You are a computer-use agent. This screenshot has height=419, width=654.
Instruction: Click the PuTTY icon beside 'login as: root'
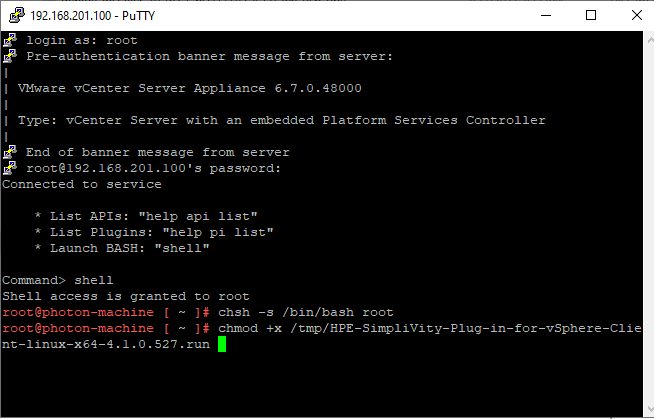pos(9,40)
